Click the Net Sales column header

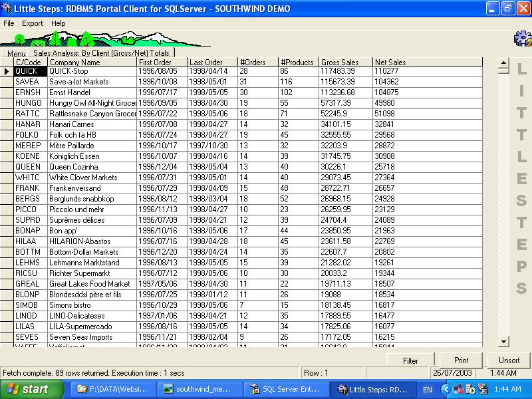point(427,62)
